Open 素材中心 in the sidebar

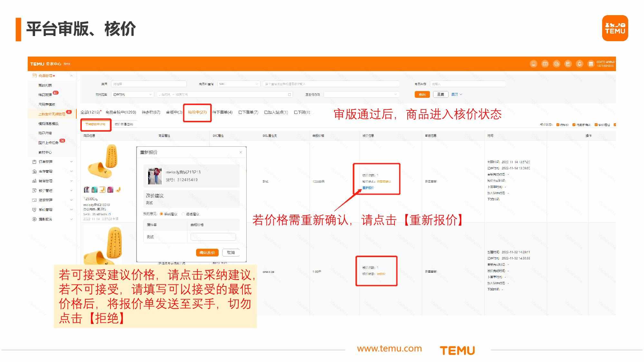[x=45, y=152]
